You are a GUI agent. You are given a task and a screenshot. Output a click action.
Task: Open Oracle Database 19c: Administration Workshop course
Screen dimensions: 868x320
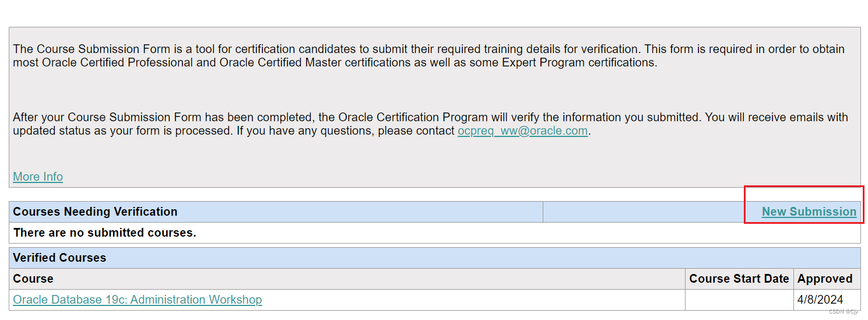click(138, 300)
